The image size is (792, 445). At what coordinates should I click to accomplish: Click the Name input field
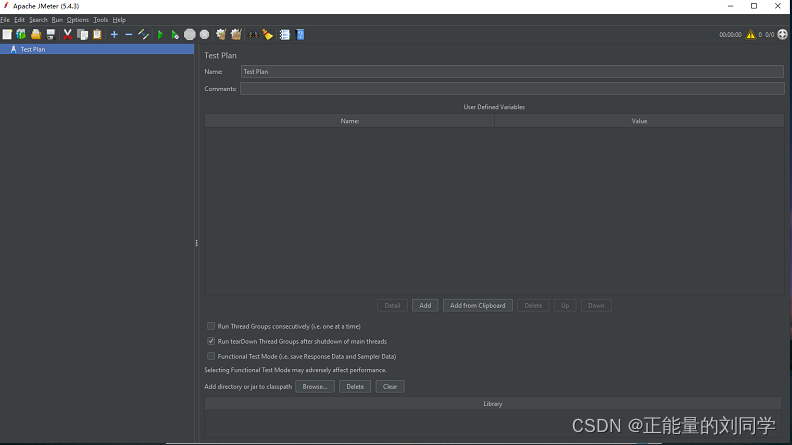[x=512, y=72]
